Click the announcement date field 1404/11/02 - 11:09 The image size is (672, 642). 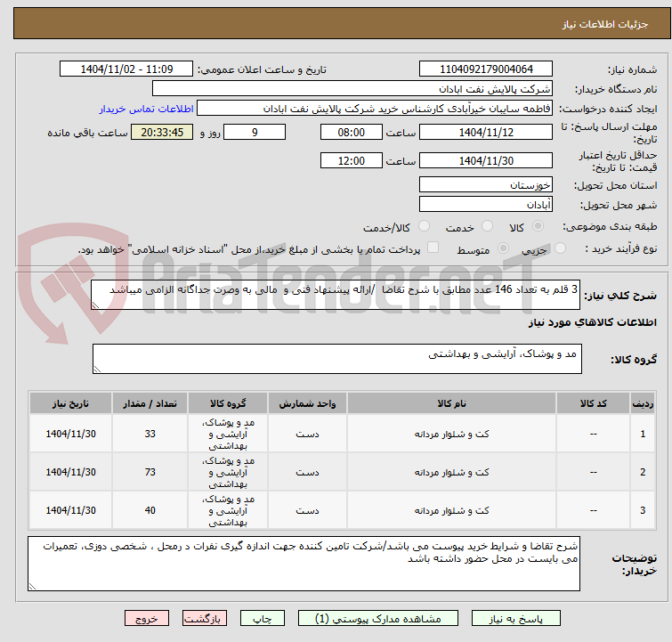point(126,69)
